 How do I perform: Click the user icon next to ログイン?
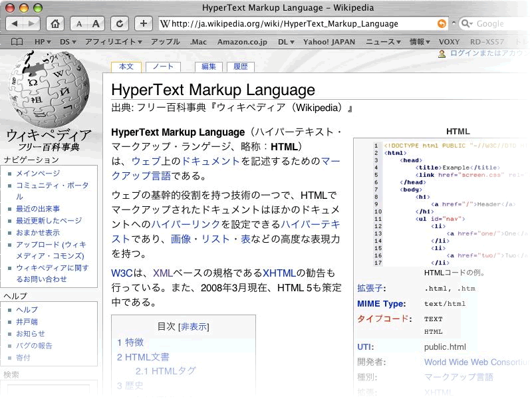(442, 54)
